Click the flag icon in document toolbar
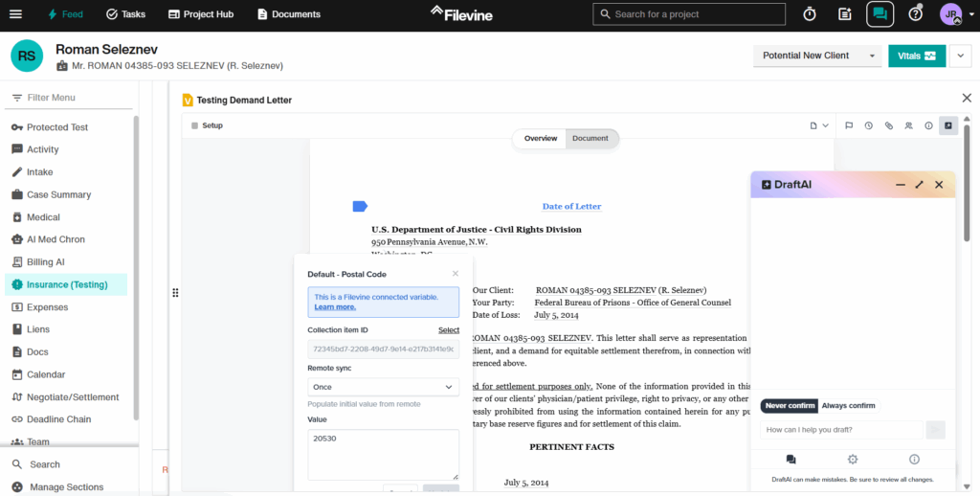The width and height of the screenshot is (980, 496). pyautogui.click(x=848, y=125)
